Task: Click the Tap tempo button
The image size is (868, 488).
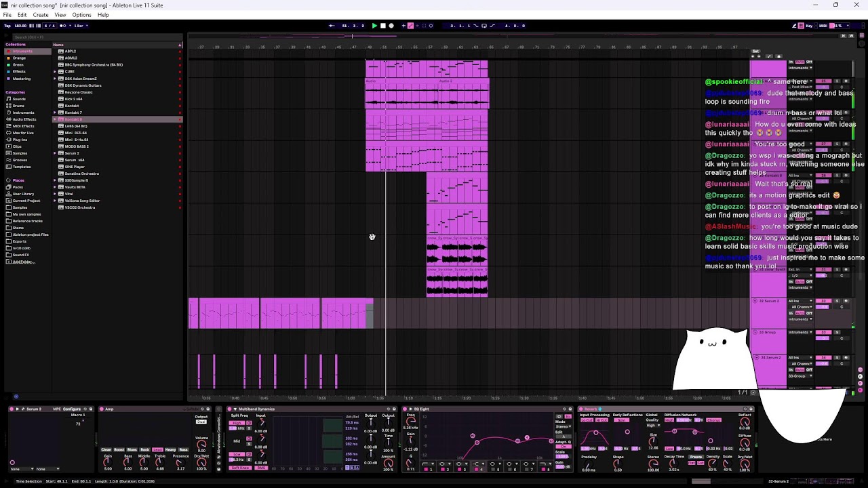Action: (x=7, y=26)
